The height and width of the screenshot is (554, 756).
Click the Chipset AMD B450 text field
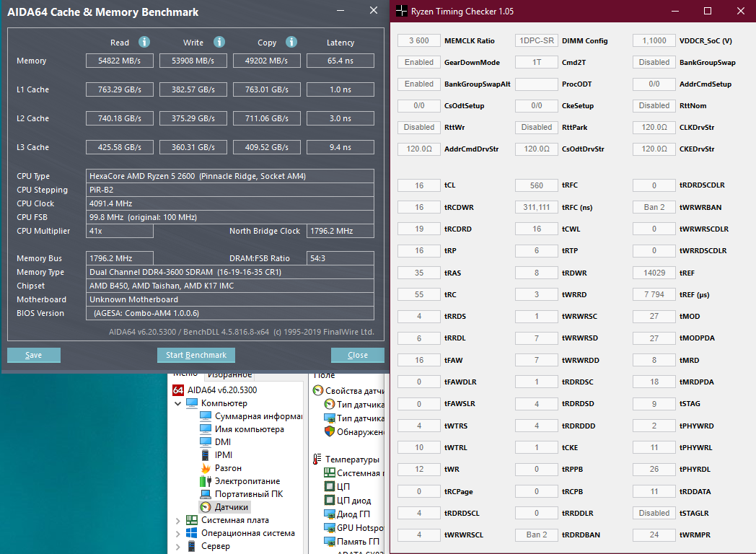(230, 286)
